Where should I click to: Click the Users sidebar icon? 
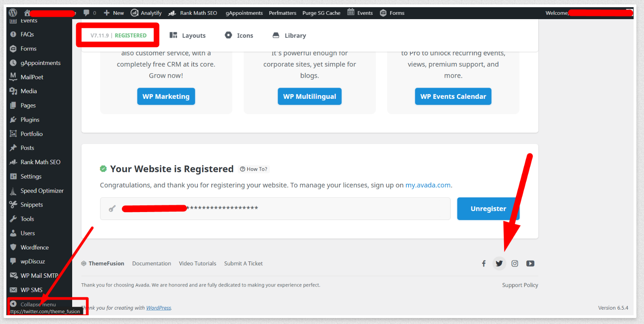click(x=13, y=233)
